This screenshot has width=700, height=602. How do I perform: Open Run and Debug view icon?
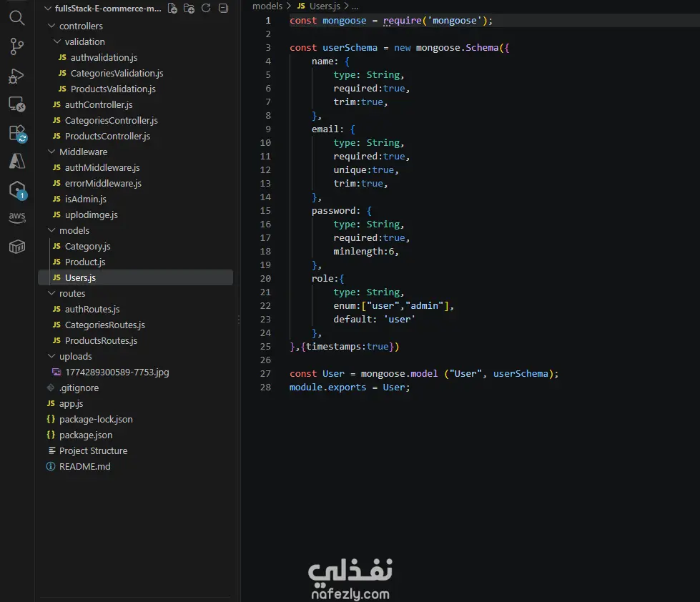17,76
